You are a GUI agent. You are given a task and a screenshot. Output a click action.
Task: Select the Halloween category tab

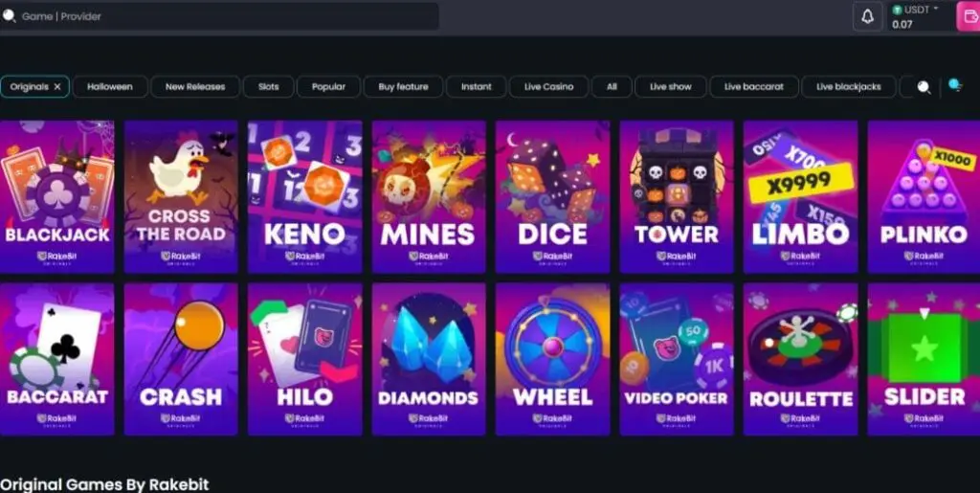[x=110, y=87]
